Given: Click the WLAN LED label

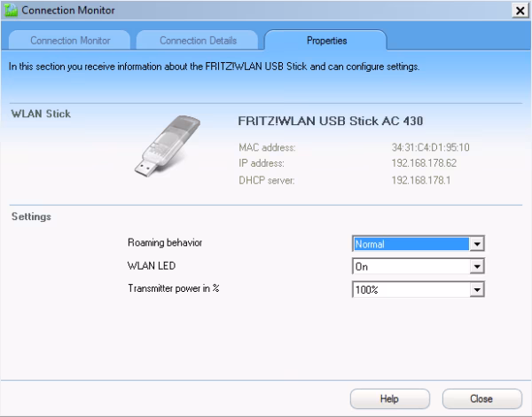Looking at the screenshot, I should 152,265.
